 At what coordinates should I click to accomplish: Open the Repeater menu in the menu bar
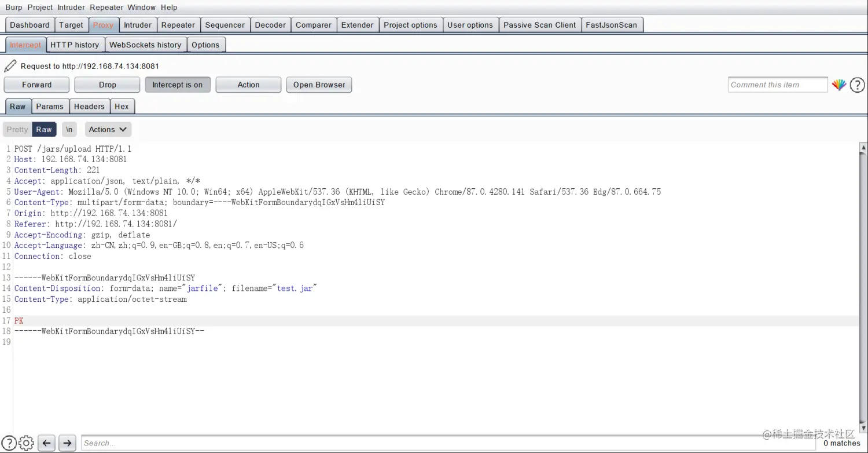click(106, 8)
